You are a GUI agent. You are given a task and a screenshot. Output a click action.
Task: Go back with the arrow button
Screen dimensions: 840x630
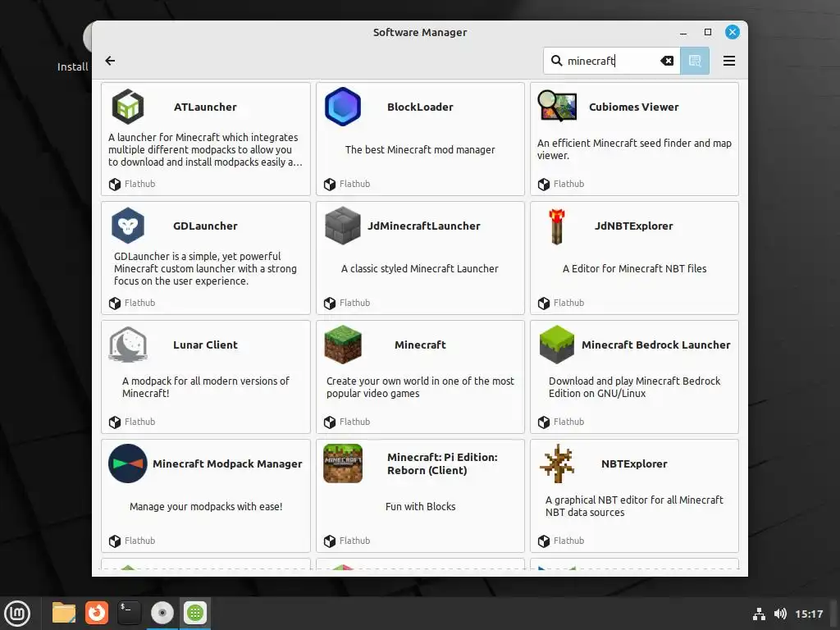110,61
